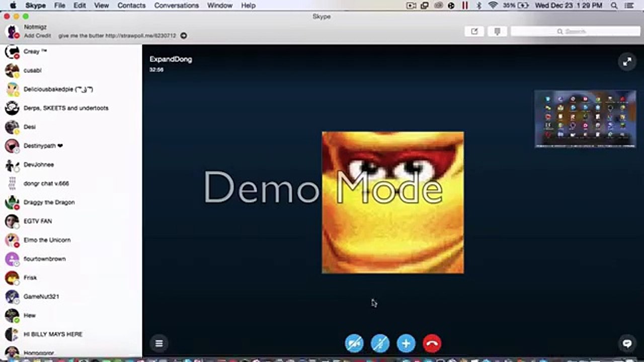Click the new conversation compose icon

click(x=474, y=31)
